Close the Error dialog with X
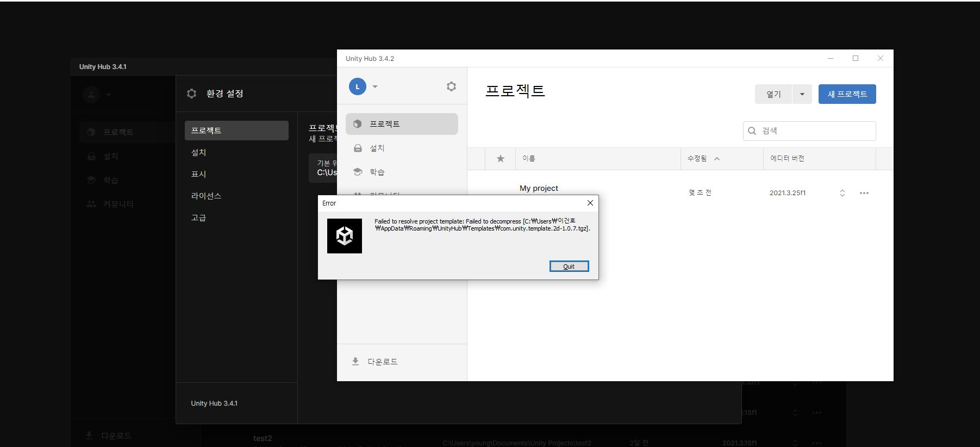Image resolution: width=980 pixels, height=447 pixels. [590, 203]
